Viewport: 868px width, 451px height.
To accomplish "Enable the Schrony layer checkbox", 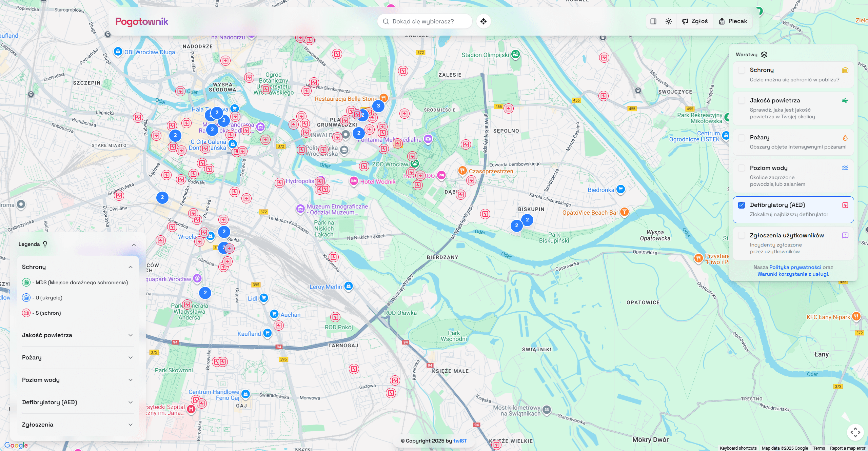I will coord(742,70).
